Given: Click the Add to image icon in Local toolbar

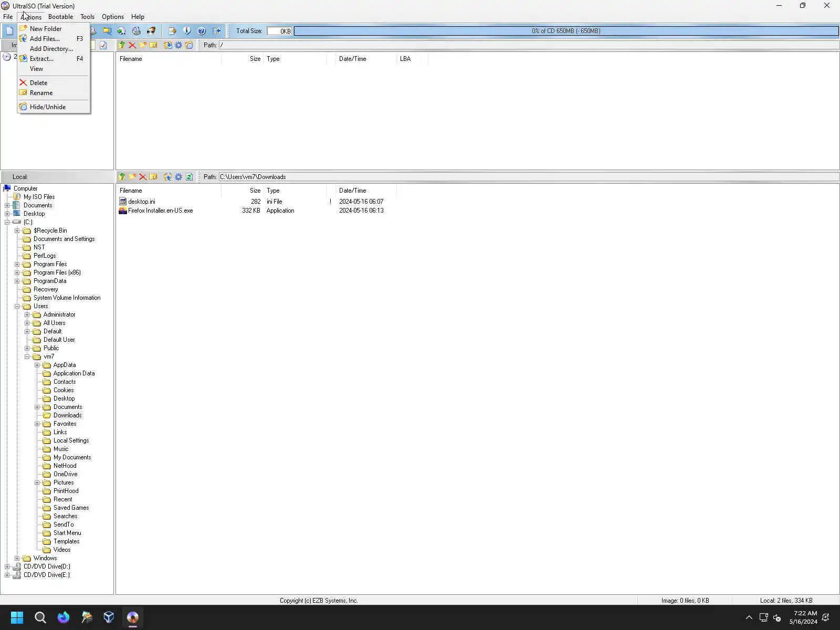Looking at the screenshot, I should (168, 177).
